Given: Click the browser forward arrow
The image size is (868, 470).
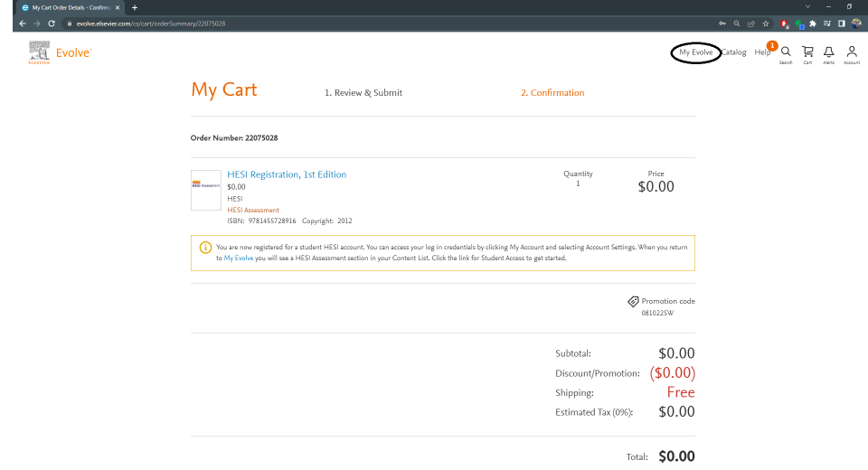Looking at the screenshot, I should point(37,23).
